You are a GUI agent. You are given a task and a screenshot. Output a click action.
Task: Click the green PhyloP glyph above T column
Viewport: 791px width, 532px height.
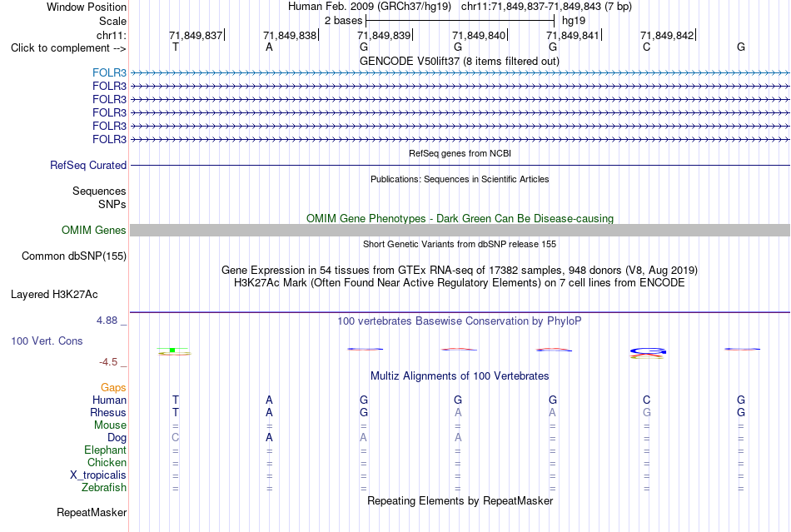click(174, 351)
